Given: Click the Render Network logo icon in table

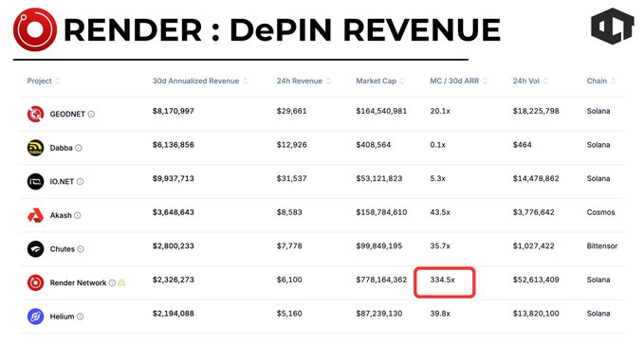Looking at the screenshot, I should (x=35, y=282).
